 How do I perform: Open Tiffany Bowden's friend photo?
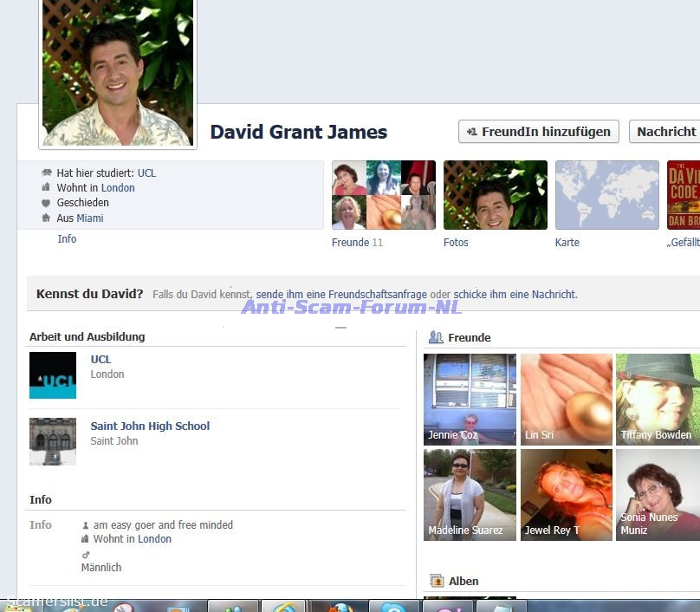tap(658, 399)
